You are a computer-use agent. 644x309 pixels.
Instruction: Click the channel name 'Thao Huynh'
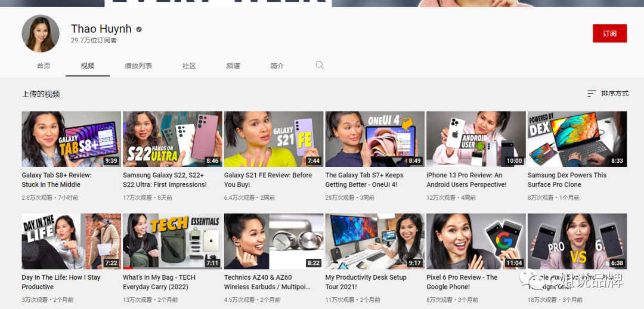click(x=101, y=29)
